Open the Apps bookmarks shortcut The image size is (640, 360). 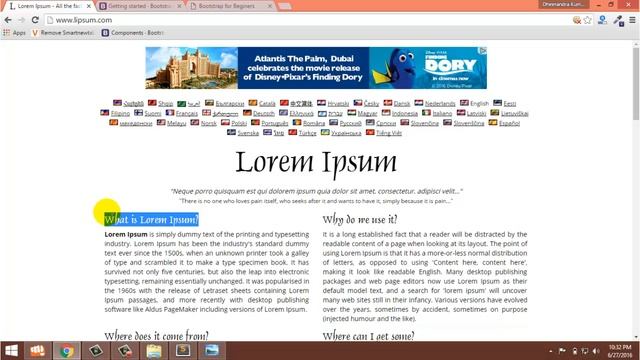[x=14, y=33]
